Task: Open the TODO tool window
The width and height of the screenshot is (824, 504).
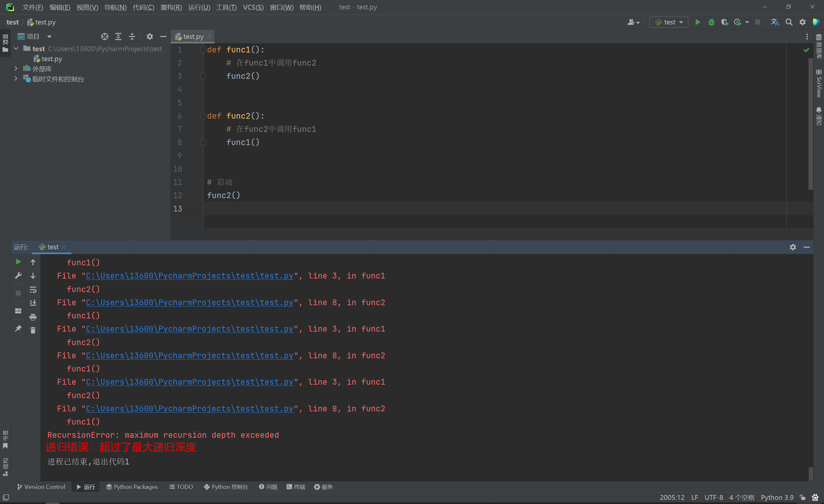Action: coord(181,487)
